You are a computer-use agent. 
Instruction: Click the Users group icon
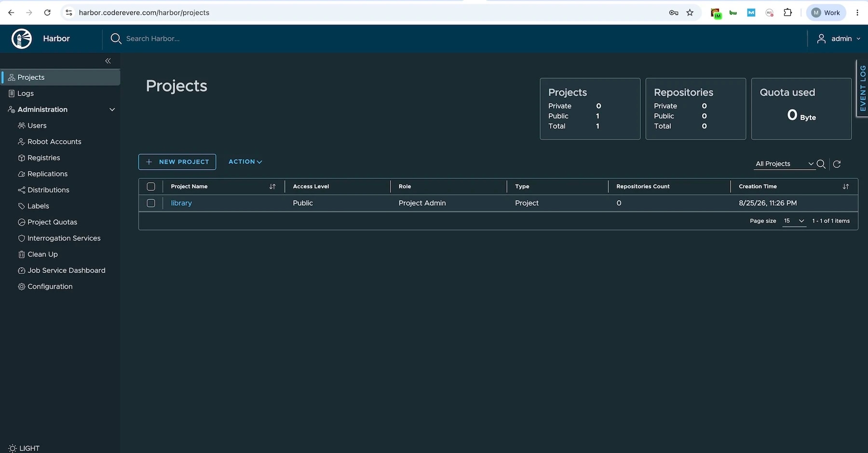click(21, 126)
